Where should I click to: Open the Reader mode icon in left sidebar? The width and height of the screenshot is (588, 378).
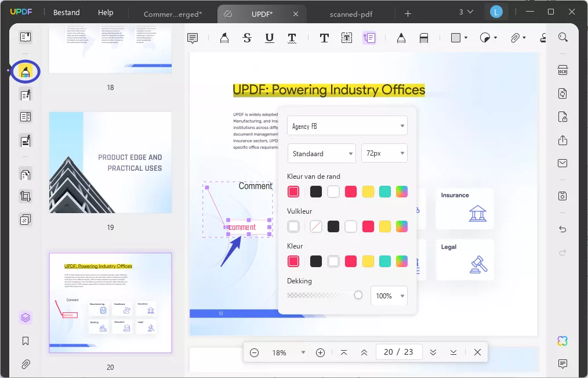coord(26,37)
